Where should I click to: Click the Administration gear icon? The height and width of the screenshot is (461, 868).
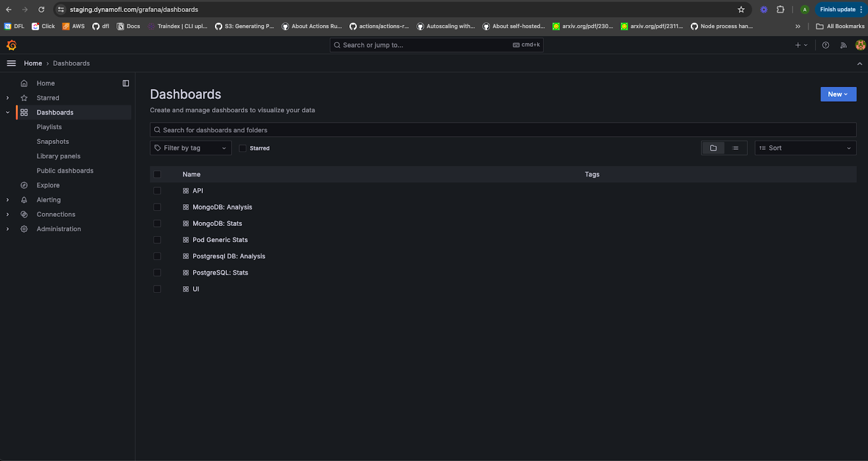coord(24,229)
